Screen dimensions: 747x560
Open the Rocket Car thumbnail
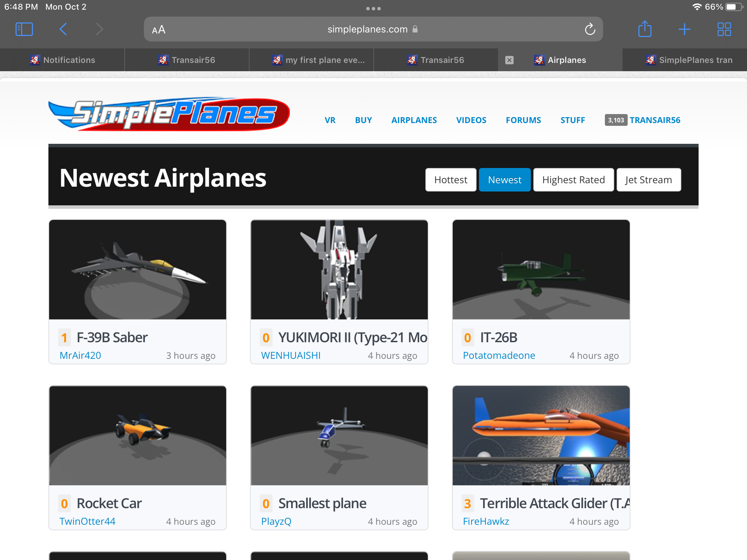(138, 436)
